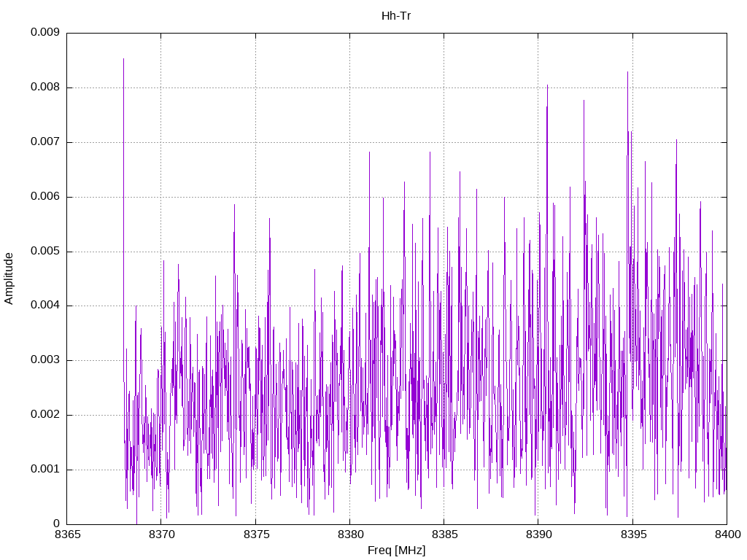Click the x-axis tick label 8390

tap(539, 534)
